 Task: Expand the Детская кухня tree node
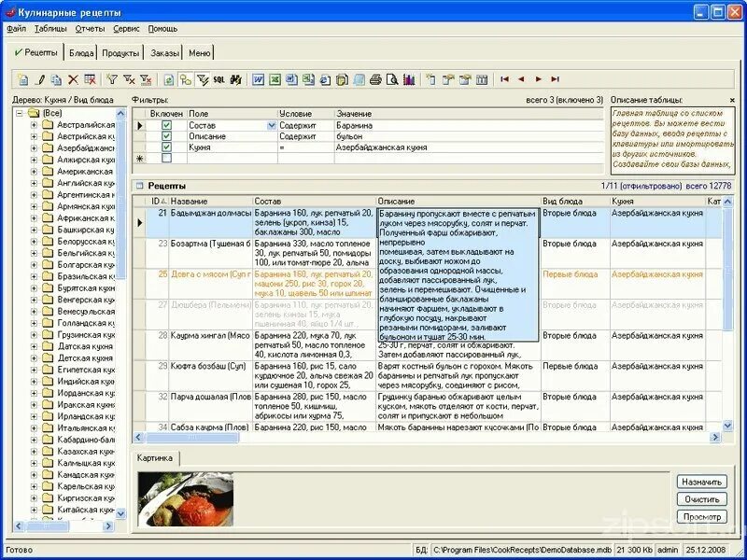coord(34,358)
